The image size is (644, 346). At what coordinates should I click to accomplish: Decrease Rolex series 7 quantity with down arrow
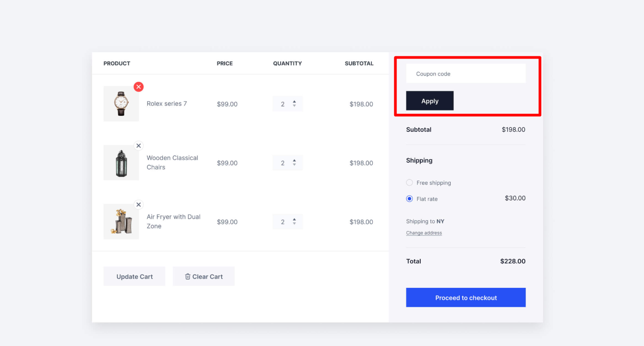pyautogui.click(x=294, y=106)
